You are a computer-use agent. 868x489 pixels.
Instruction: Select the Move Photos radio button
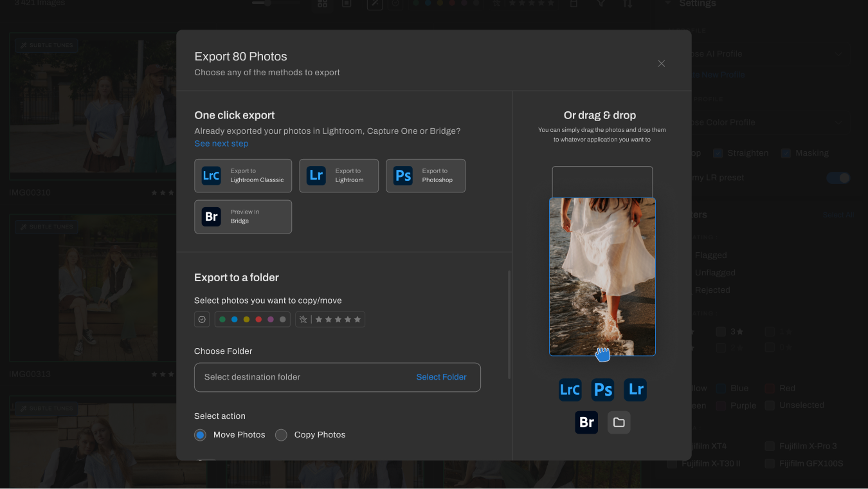pyautogui.click(x=201, y=435)
